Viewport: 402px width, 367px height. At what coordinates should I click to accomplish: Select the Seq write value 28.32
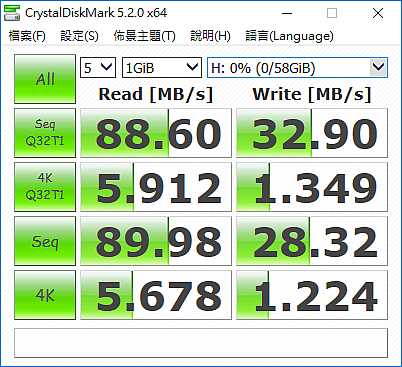(x=312, y=241)
